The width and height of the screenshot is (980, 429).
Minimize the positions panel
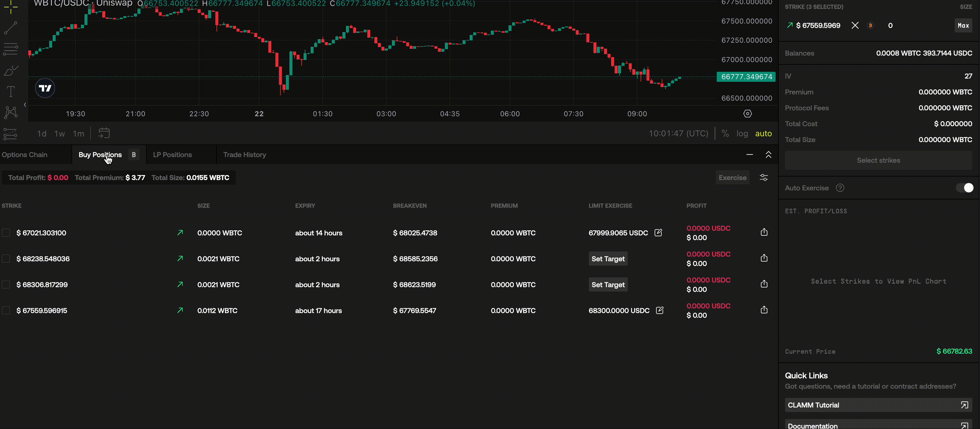[749, 155]
